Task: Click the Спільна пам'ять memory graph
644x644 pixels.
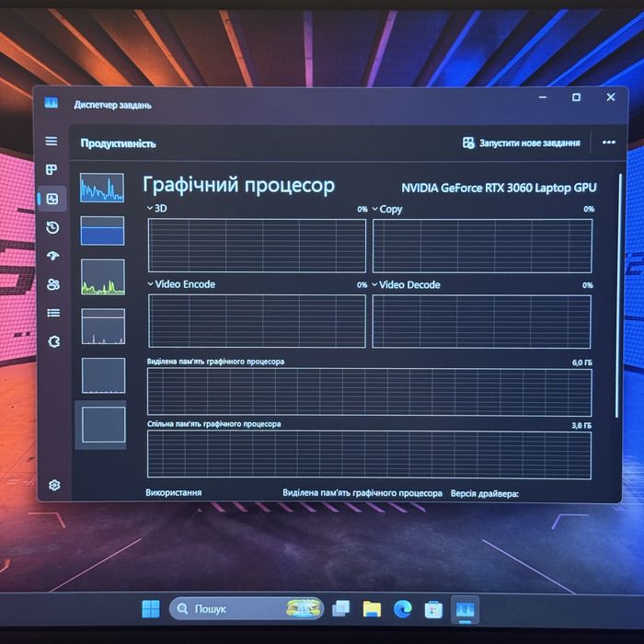Action: point(369,454)
